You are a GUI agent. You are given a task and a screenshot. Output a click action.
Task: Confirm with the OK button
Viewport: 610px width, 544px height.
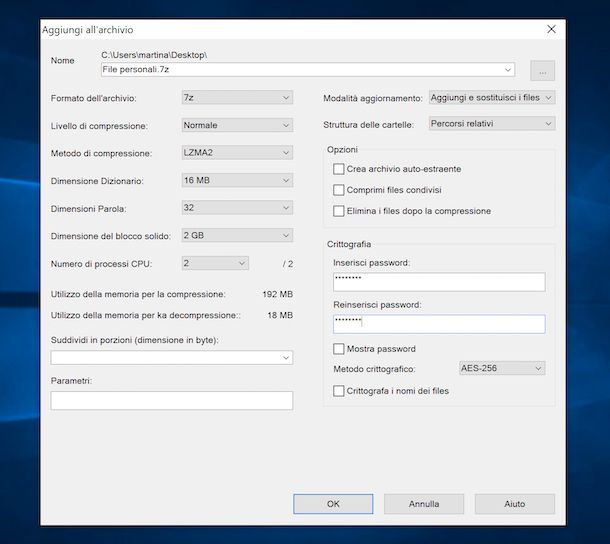point(333,504)
